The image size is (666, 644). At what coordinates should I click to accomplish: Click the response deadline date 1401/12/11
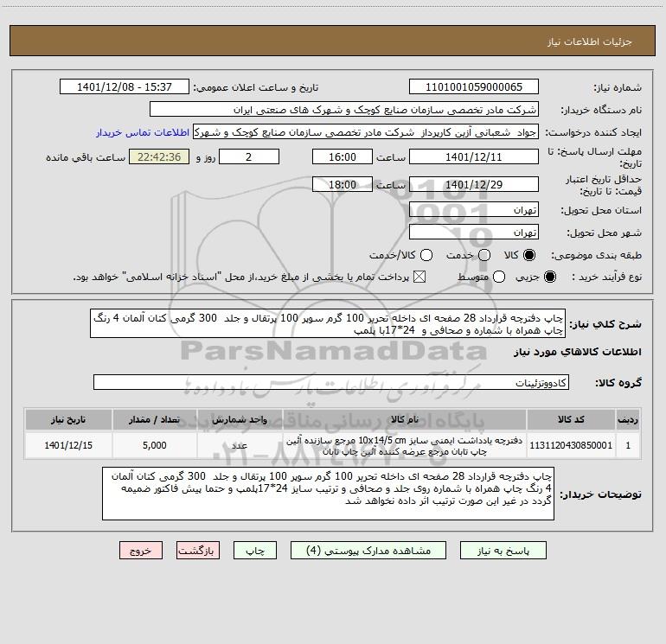coord(474,156)
